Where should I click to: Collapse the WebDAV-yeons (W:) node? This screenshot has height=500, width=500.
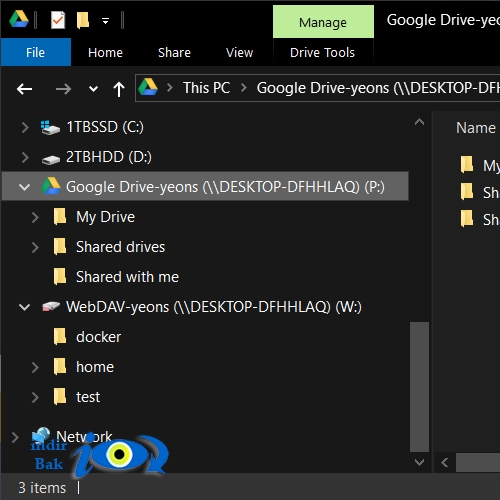[x=24, y=307]
